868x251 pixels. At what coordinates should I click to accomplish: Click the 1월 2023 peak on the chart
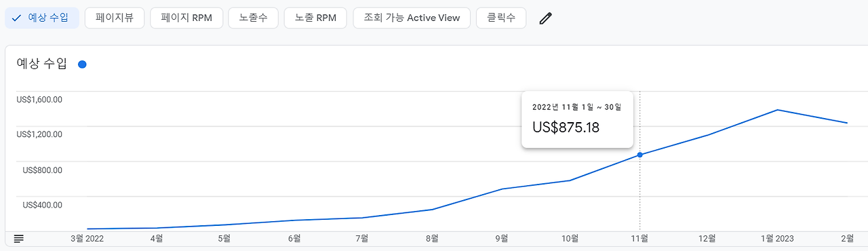pos(777,110)
